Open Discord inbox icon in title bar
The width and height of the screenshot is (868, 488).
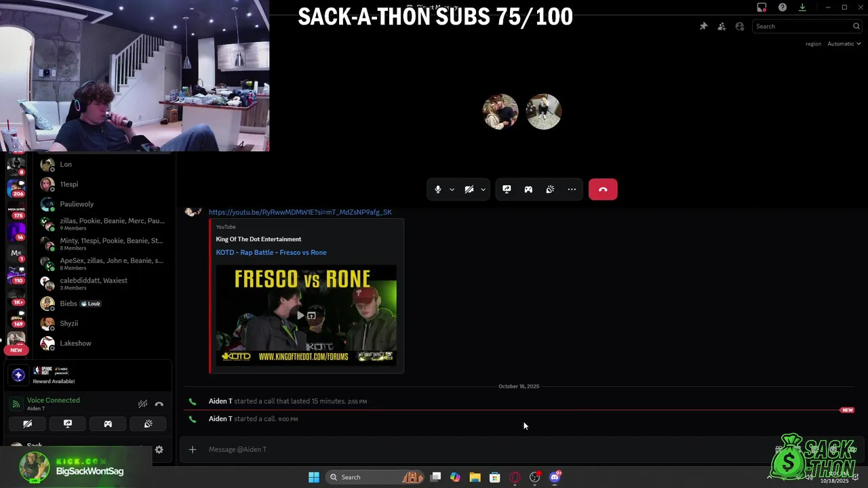[762, 7]
